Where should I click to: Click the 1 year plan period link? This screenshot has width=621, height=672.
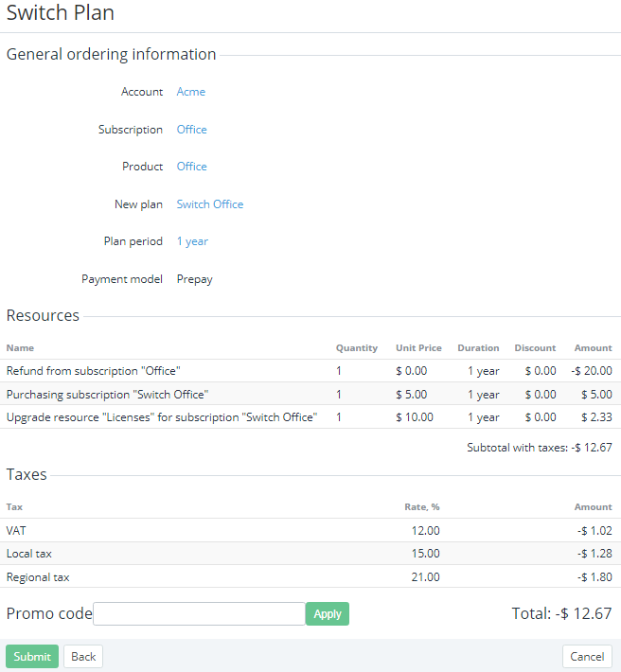192,241
